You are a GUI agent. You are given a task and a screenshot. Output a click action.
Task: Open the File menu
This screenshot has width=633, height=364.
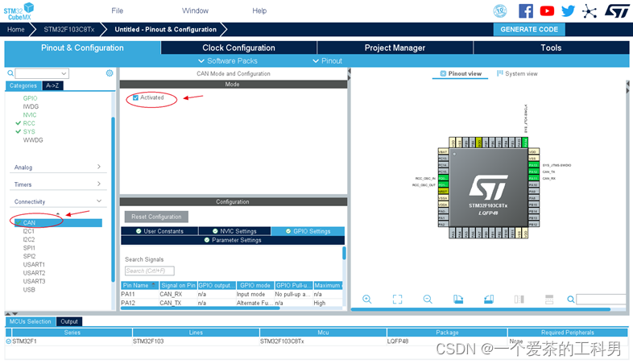(x=117, y=11)
